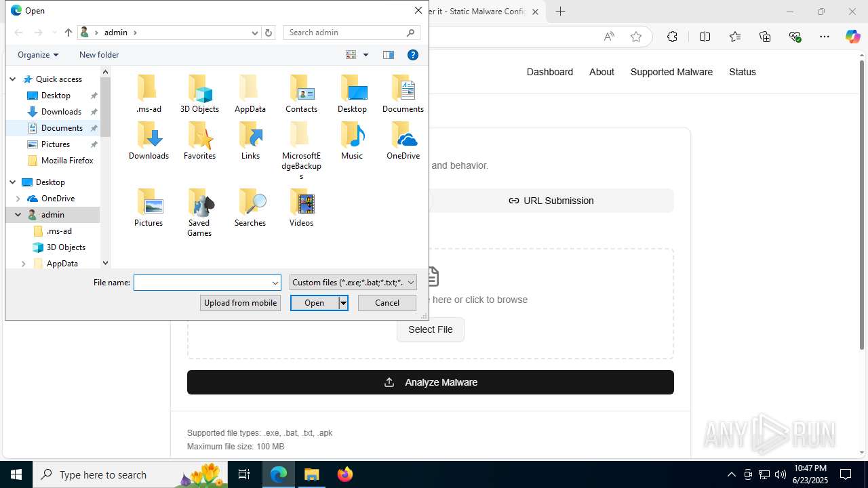Open Edge Collections icon

point(765,37)
